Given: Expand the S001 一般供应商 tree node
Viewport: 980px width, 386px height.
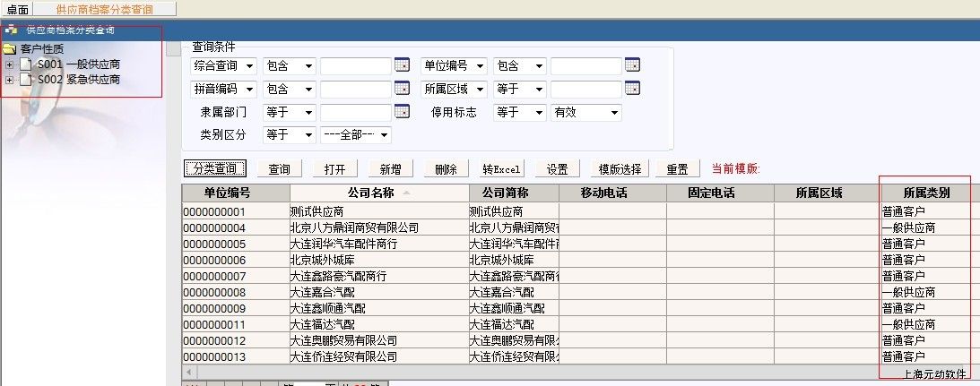Looking at the screenshot, I should pyautogui.click(x=10, y=64).
